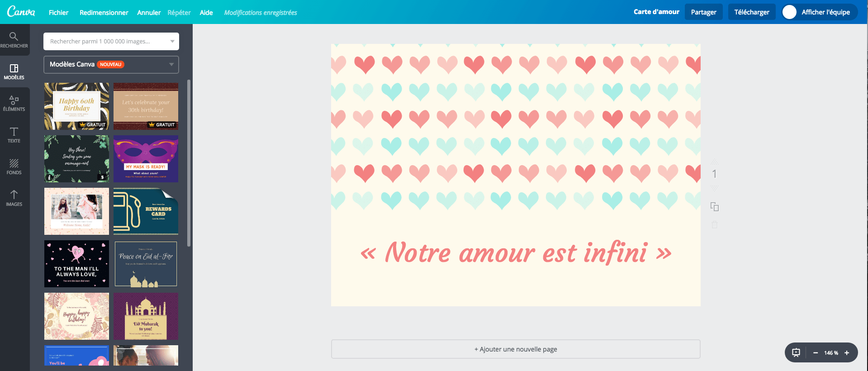Viewport: 868px width, 371px height.
Task: Zoom out with the minus button
Action: tap(815, 353)
